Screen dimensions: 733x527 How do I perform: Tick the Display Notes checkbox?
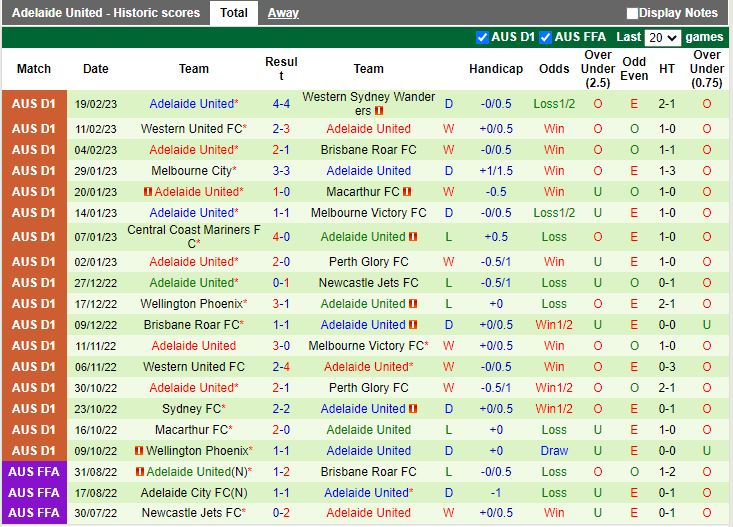click(x=632, y=13)
